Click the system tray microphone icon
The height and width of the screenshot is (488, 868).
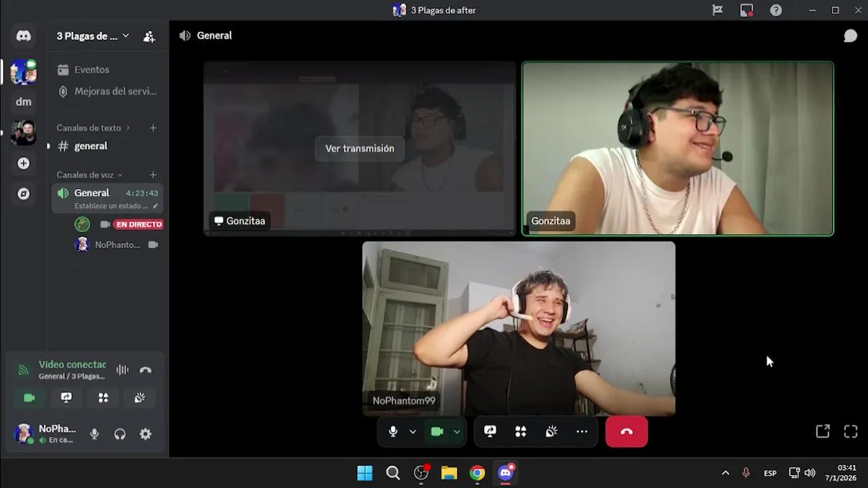746,473
